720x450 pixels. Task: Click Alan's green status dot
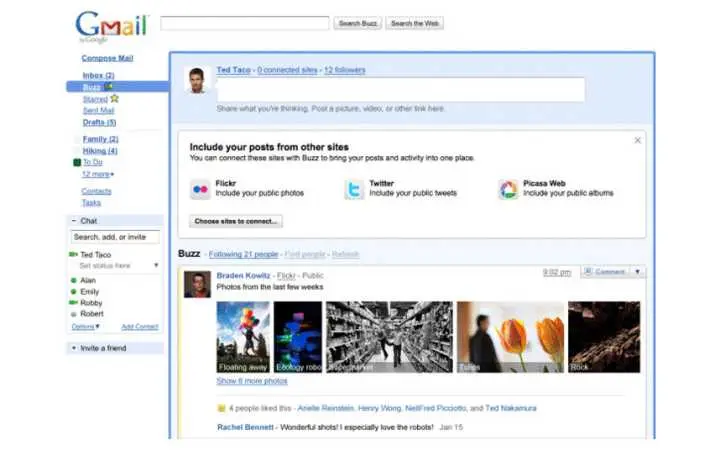73,280
